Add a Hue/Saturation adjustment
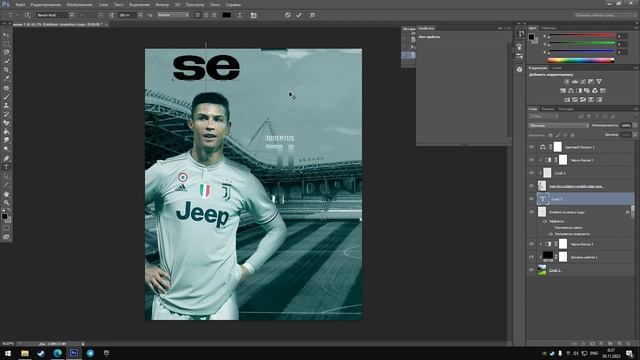This screenshot has width=640, height=360. pyautogui.click(x=563, y=91)
